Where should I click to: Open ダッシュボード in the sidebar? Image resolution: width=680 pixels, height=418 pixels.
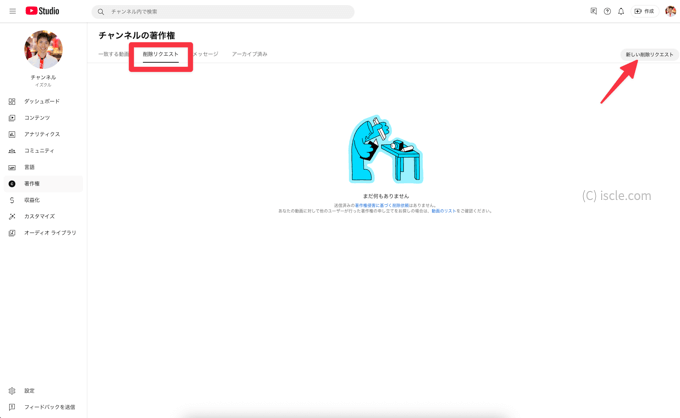coord(41,101)
